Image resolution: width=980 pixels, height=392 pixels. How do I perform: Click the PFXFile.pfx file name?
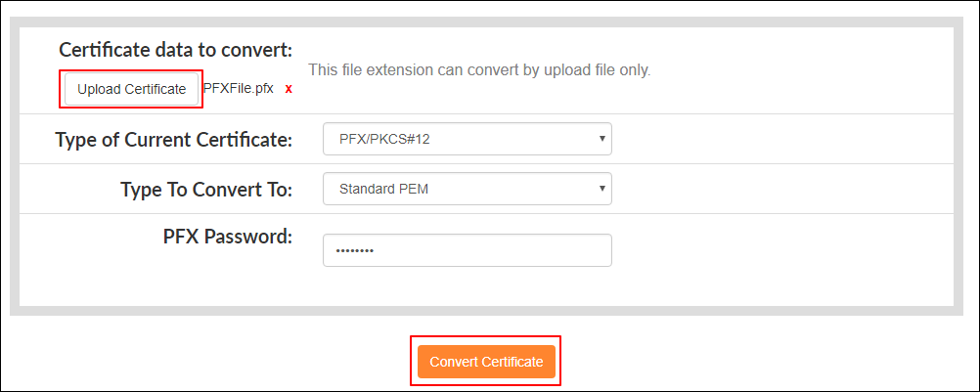click(x=238, y=88)
